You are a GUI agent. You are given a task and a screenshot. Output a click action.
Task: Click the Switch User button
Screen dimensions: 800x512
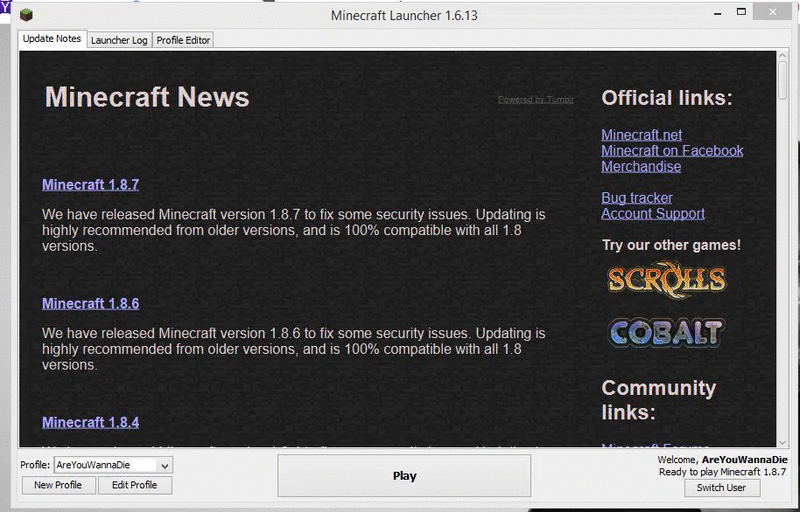pos(721,488)
